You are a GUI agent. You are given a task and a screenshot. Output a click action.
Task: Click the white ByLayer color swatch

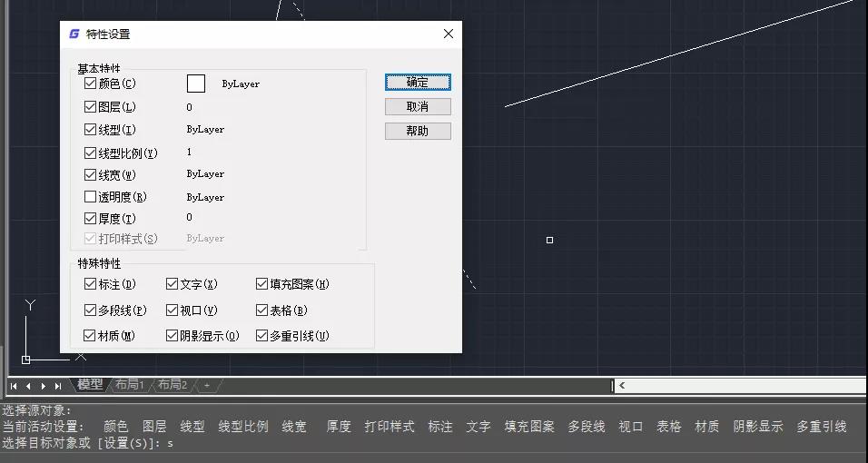[x=196, y=84]
